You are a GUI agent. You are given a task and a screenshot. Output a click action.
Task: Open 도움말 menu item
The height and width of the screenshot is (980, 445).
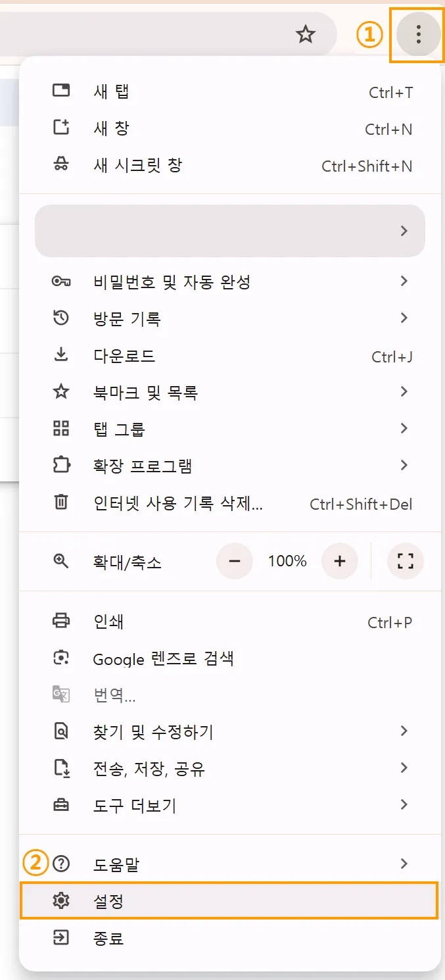coord(116,864)
